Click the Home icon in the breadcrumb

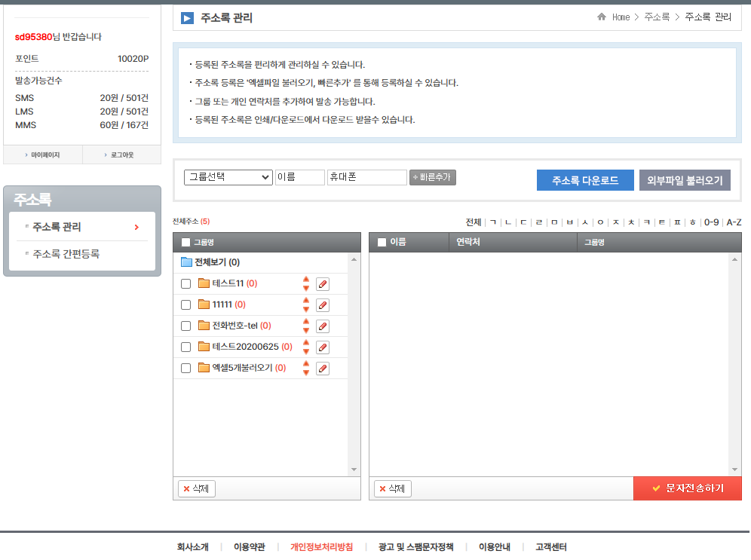[602, 17]
